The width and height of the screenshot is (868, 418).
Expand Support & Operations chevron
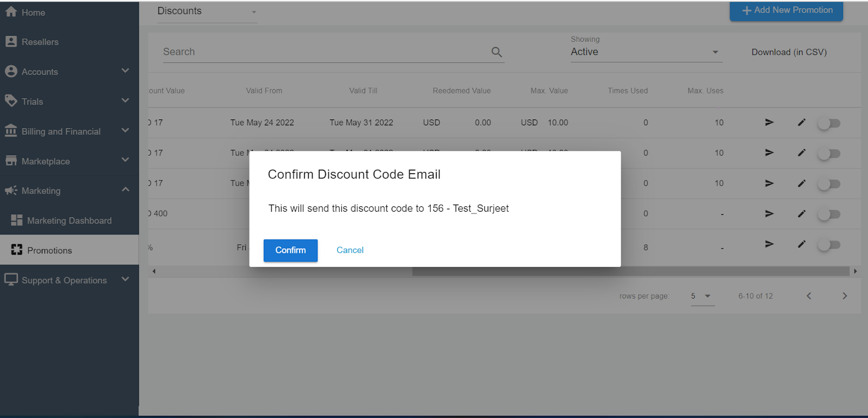pyautogui.click(x=125, y=279)
